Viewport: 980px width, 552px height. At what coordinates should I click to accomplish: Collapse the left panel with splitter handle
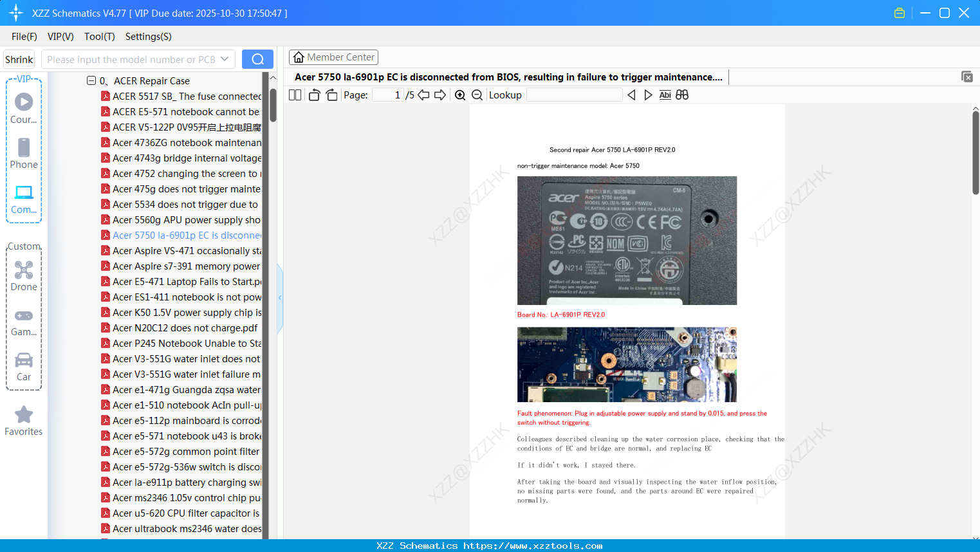[280, 298]
